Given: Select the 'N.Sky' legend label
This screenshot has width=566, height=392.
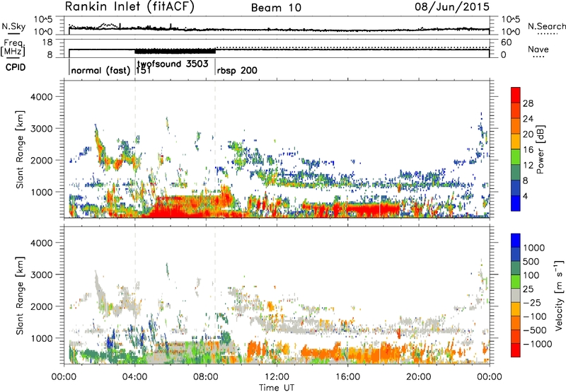Looking at the screenshot, I should tap(13, 26).
